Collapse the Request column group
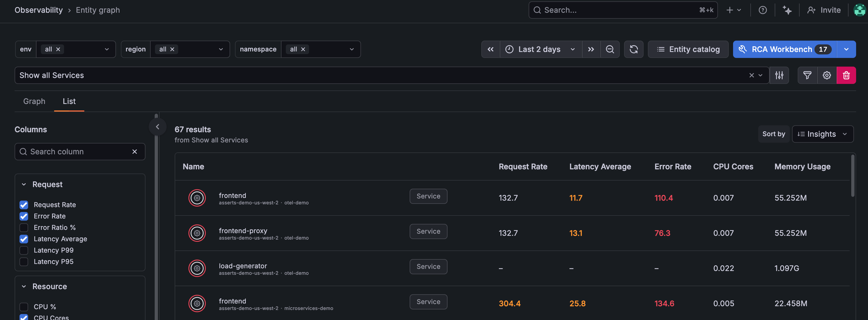Image resolution: width=868 pixels, height=320 pixels. pos(24,184)
